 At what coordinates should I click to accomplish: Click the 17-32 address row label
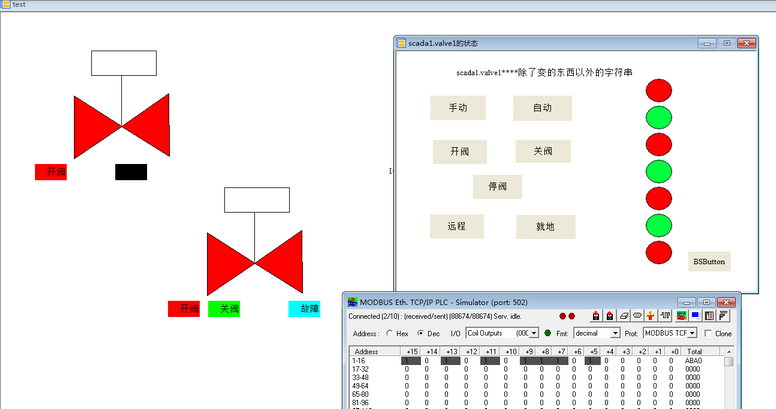click(360, 369)
